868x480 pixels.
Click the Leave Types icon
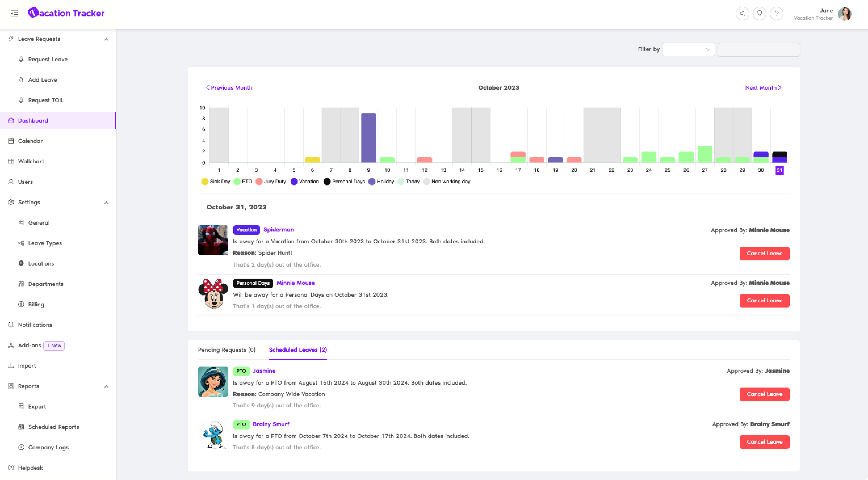pos(21,243)
